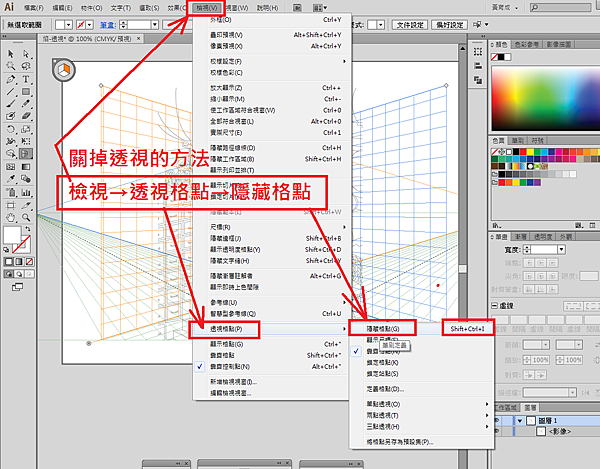Screen dimensions: 600x469
Task: Expand 三點透視(H) submenu
Action: (x=421, y=427)
